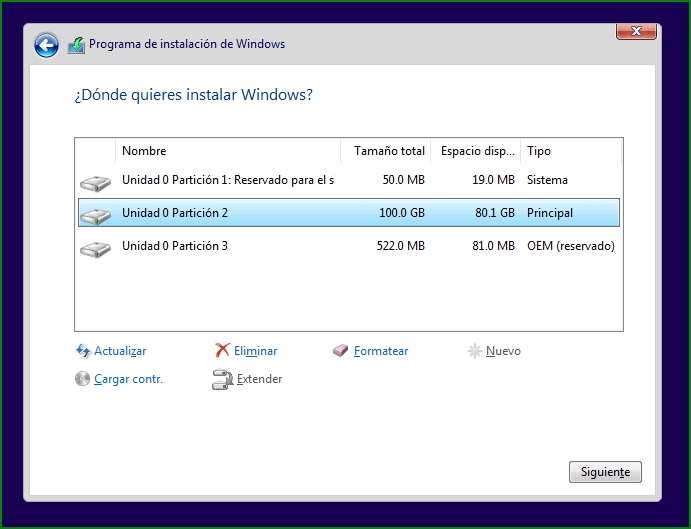The height and width of the screenshot is (529, 691).
Task: Go back with the blue arrow button
Action: coord(46,45)
